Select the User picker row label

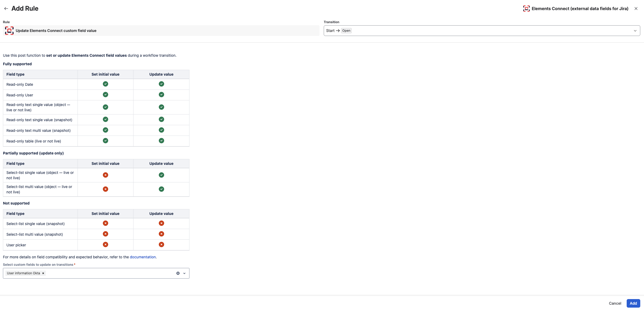(x=16, y=245)
